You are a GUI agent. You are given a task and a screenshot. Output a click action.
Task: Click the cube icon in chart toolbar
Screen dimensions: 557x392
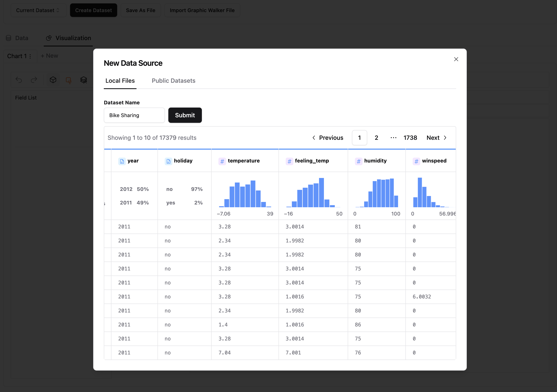53,80
